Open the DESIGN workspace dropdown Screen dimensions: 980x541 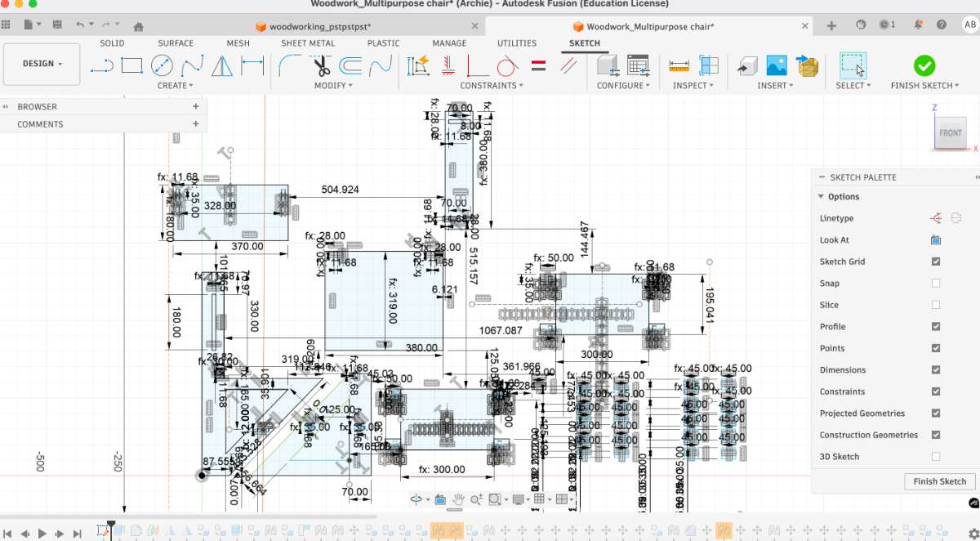tap(42, 64)
